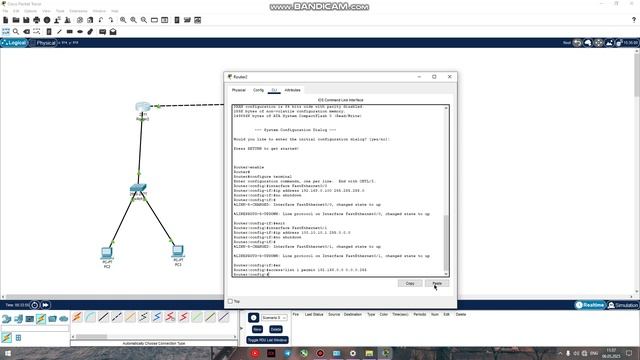640x360 pixels.
Task: Click the Power Cycle Devices button
Action: 35,305
